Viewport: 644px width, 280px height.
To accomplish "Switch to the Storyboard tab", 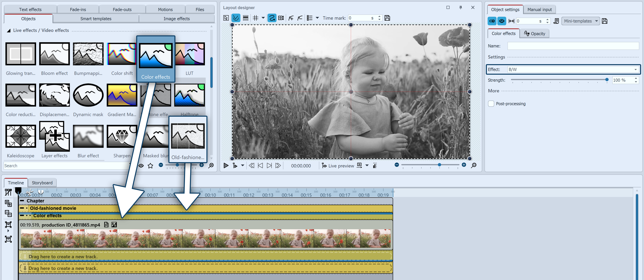I will [42, 183].
